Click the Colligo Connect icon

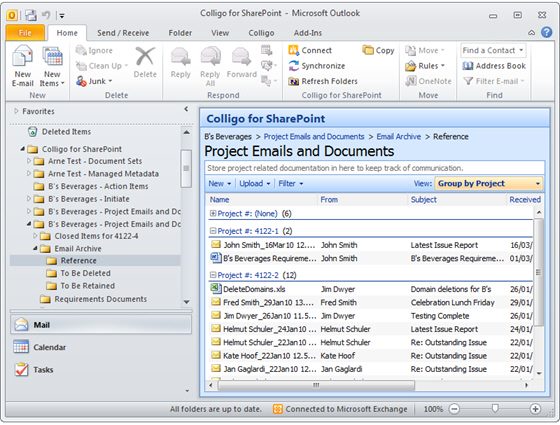point(294,50)
